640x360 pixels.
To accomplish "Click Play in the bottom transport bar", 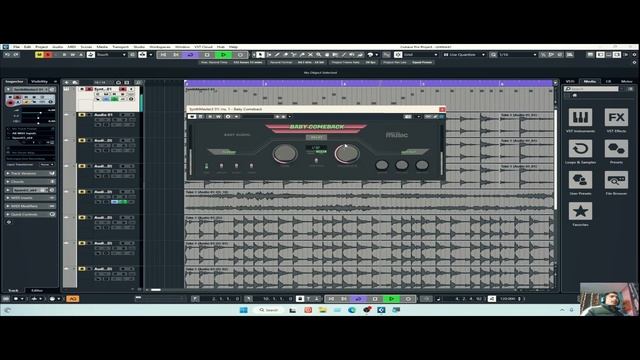I will point(391,299).
